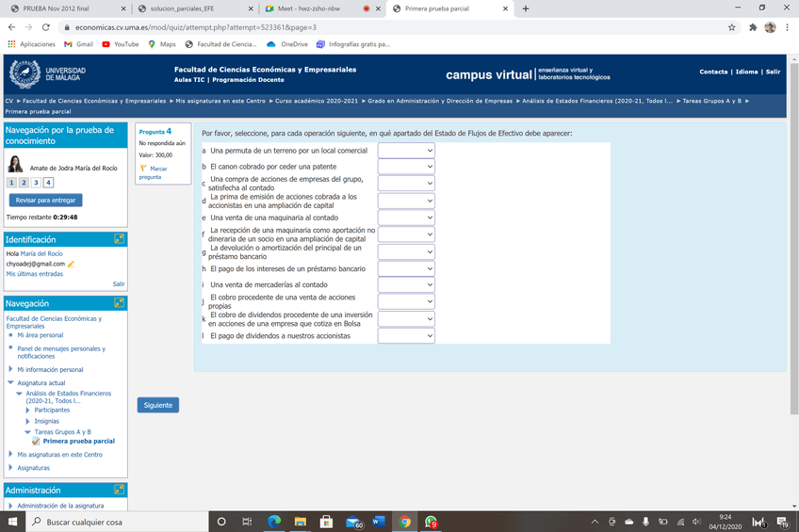Collapse the Navegación block using its corner icon
This screenshot has width=799, height=532.
click(x=119, y=303)
